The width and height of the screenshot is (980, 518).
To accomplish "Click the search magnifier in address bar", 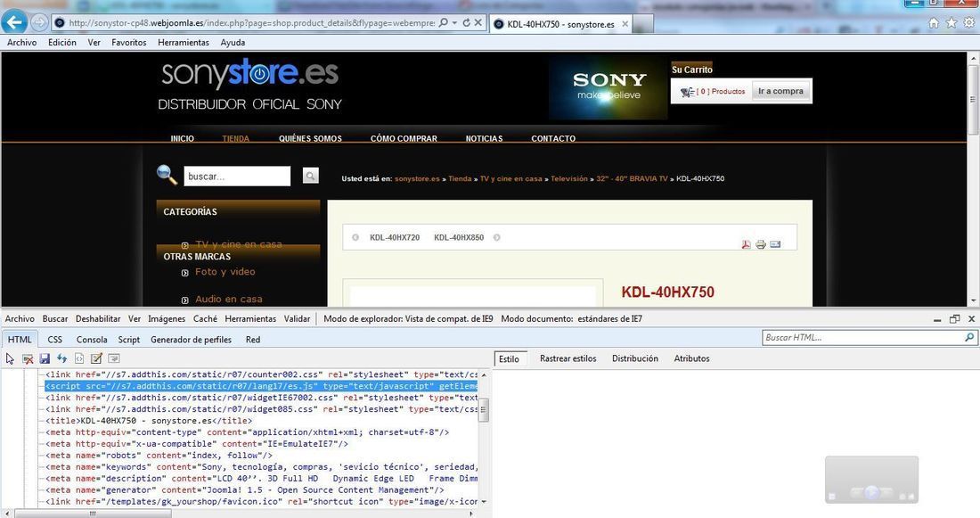I will (443, 22).
